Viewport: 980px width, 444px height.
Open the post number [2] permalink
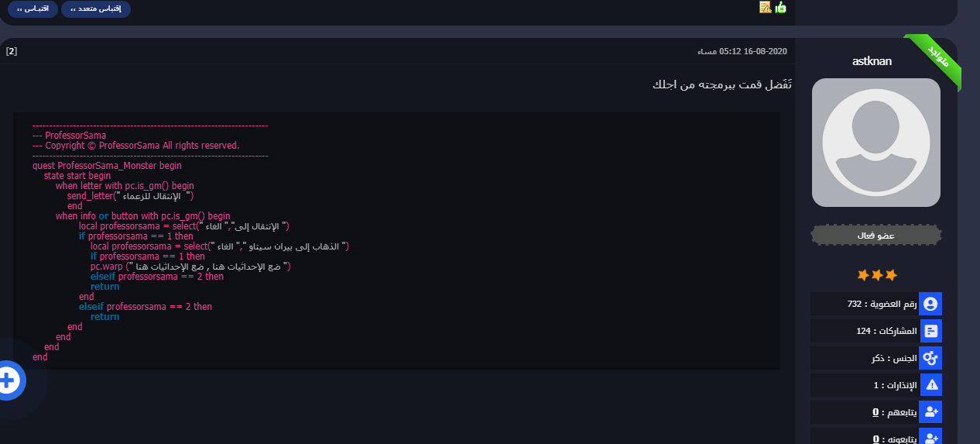pos(12,51)
